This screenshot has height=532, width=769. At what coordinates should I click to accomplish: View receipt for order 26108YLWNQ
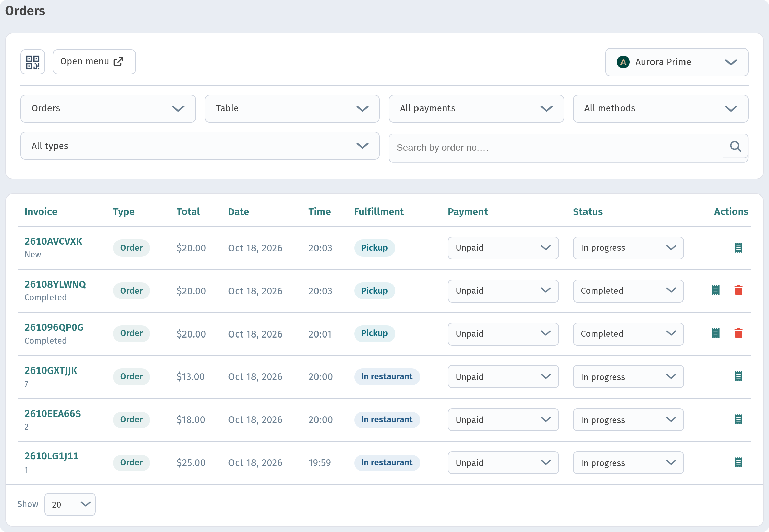coord(715,290)
